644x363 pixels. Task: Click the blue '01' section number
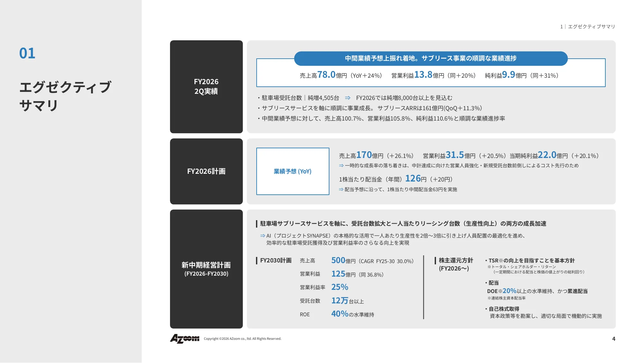pos(27,53)
